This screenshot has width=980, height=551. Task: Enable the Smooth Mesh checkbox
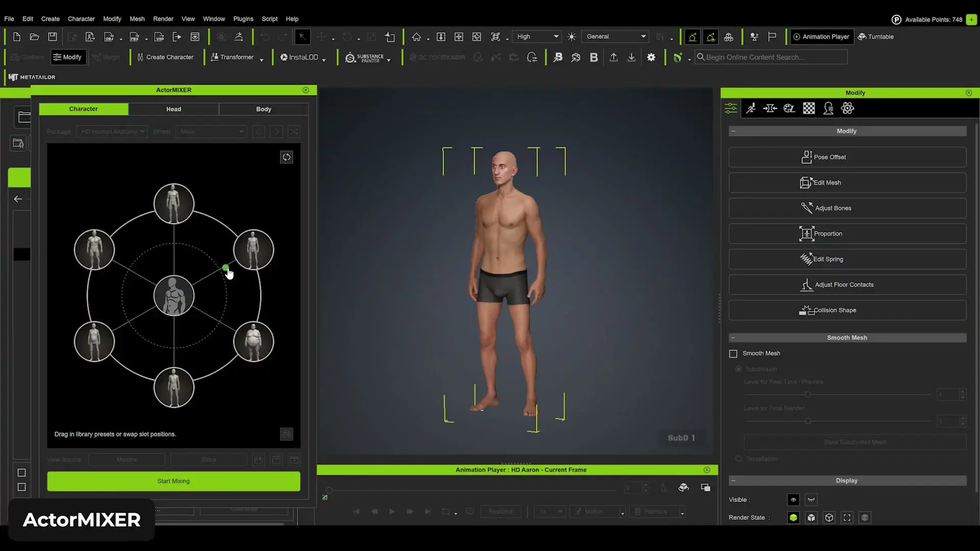[x=733, y=353]
